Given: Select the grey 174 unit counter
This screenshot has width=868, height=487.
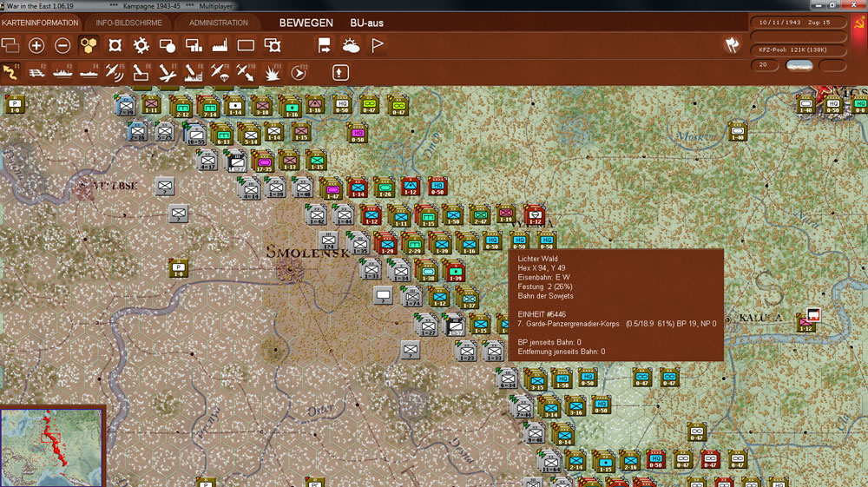Looking at the screenshot, I should point(328,240).
